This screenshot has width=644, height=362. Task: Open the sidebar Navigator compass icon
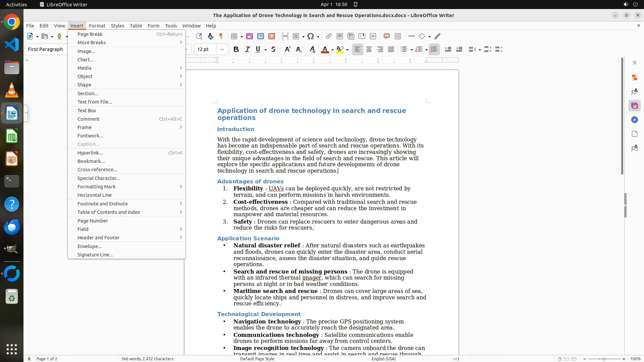pos(634,120)
